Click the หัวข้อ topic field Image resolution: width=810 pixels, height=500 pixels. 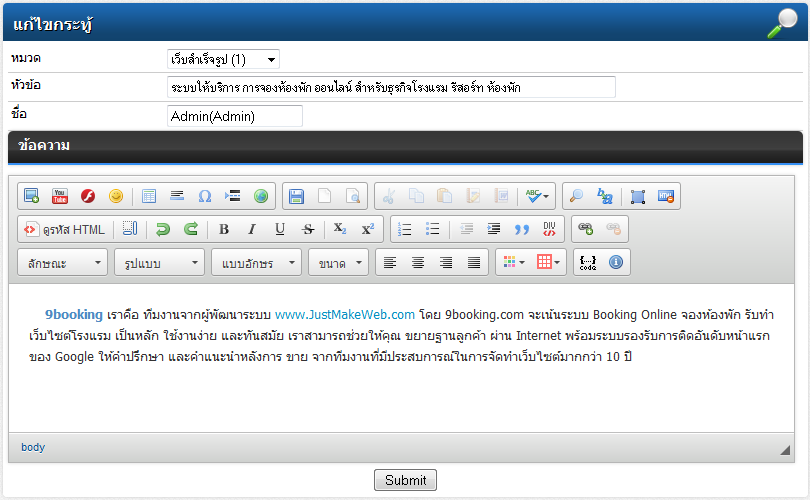(391, 87)
